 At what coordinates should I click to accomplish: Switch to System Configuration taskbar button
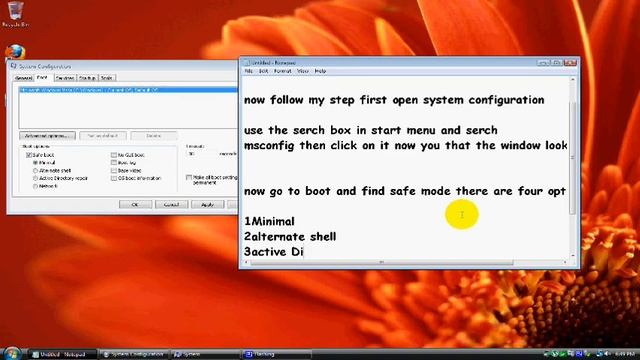pos(134,354)
